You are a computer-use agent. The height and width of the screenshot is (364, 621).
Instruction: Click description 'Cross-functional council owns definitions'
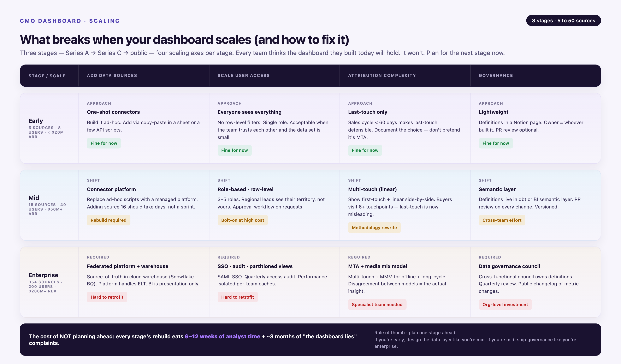[529, 284]
